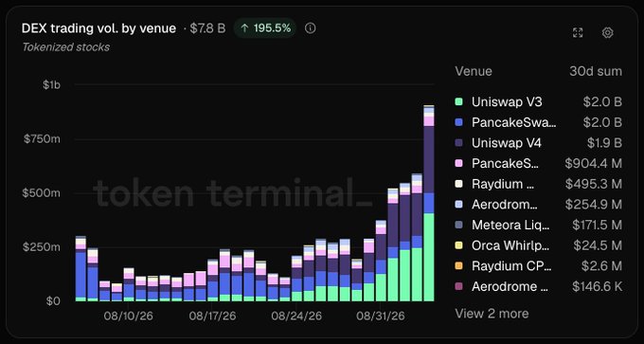The image size is (644, 344).
Task: Click the $500m y-axis label
Action: pyautogui.click(x=42, y=193)
